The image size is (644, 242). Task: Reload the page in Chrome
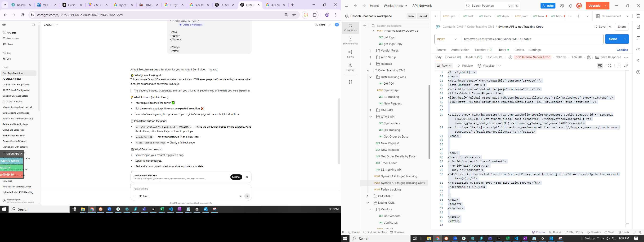22,15
